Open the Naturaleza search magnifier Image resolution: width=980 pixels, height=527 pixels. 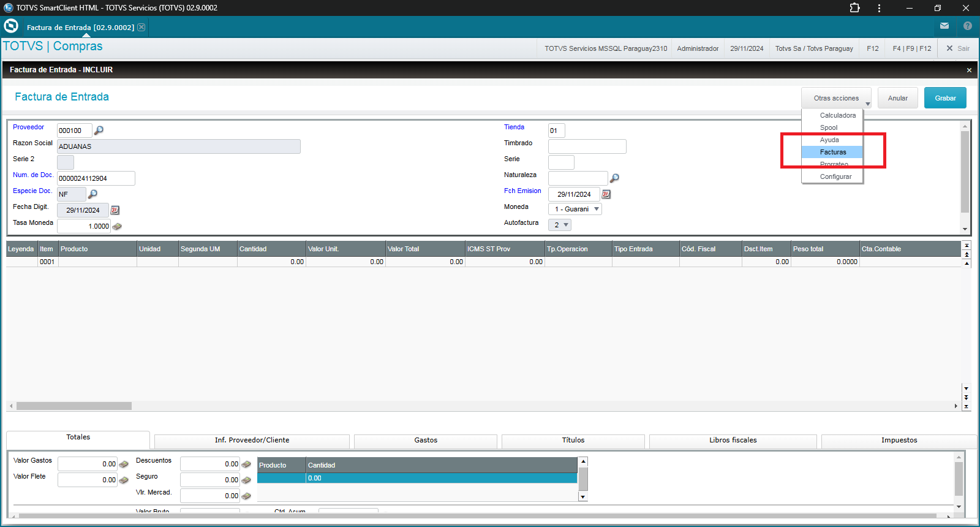pyautogui.click(x=614, y=178)
